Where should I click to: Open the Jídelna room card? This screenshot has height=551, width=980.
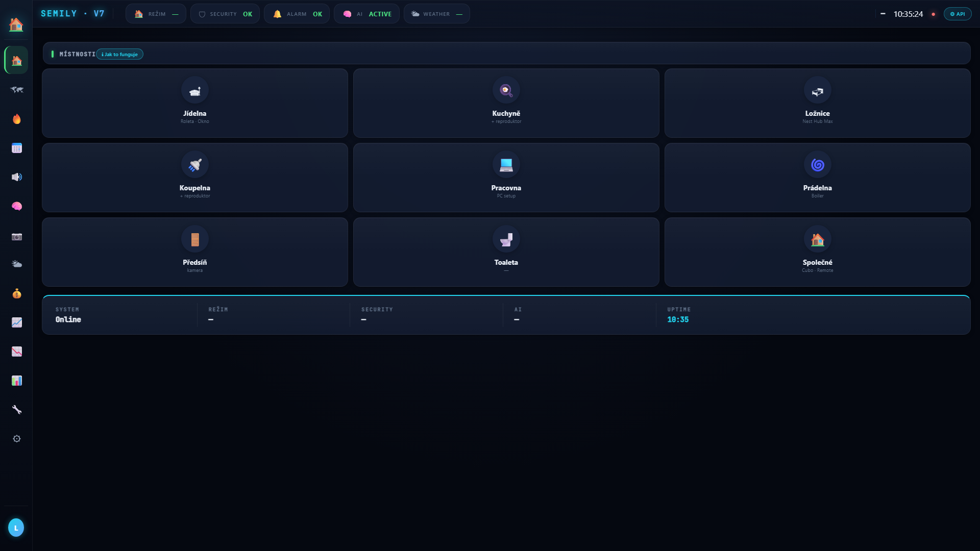pos(195,103)
